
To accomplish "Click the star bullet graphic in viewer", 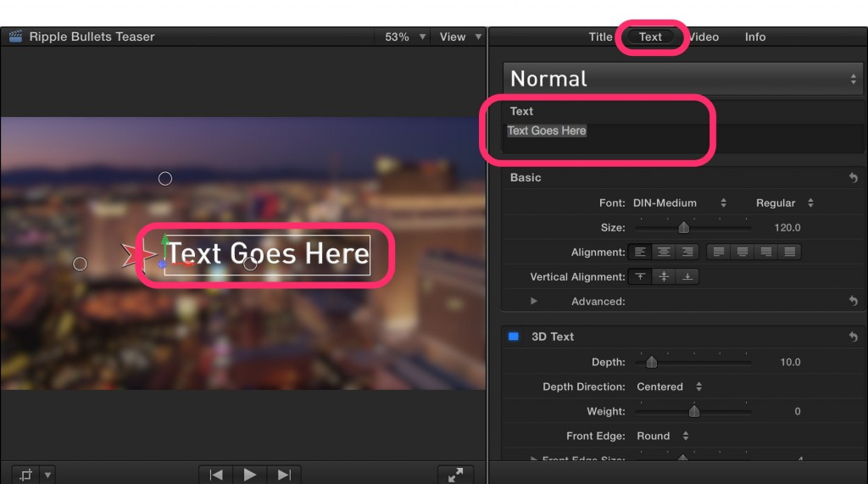I will click(136, 256).
